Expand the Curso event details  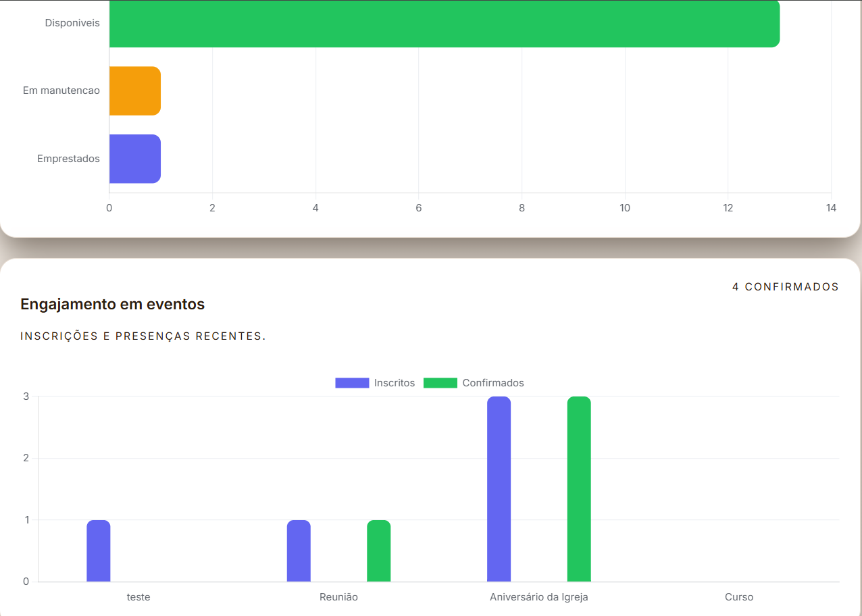coord(738,597)
